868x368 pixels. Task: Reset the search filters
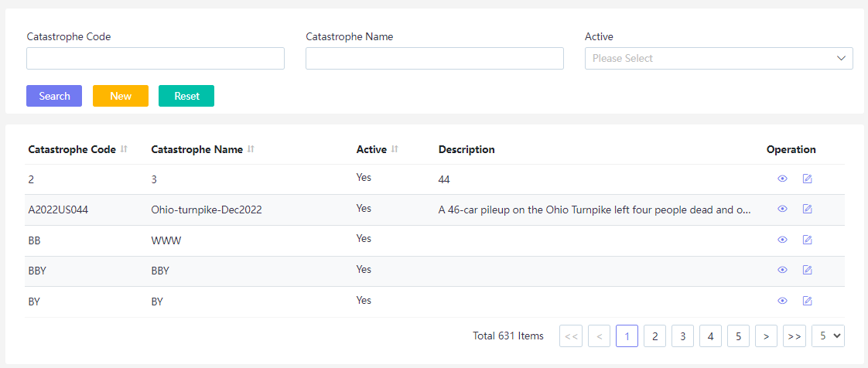[186, 96]
